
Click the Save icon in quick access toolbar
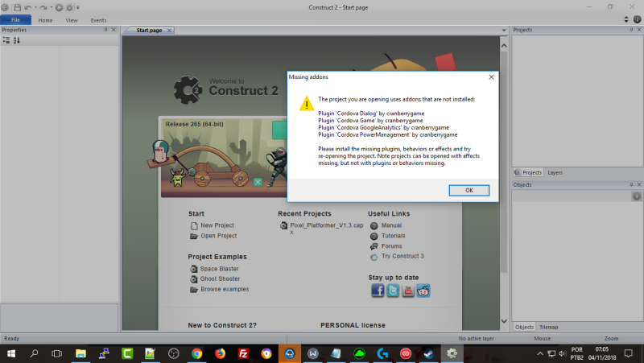point(17,7)
